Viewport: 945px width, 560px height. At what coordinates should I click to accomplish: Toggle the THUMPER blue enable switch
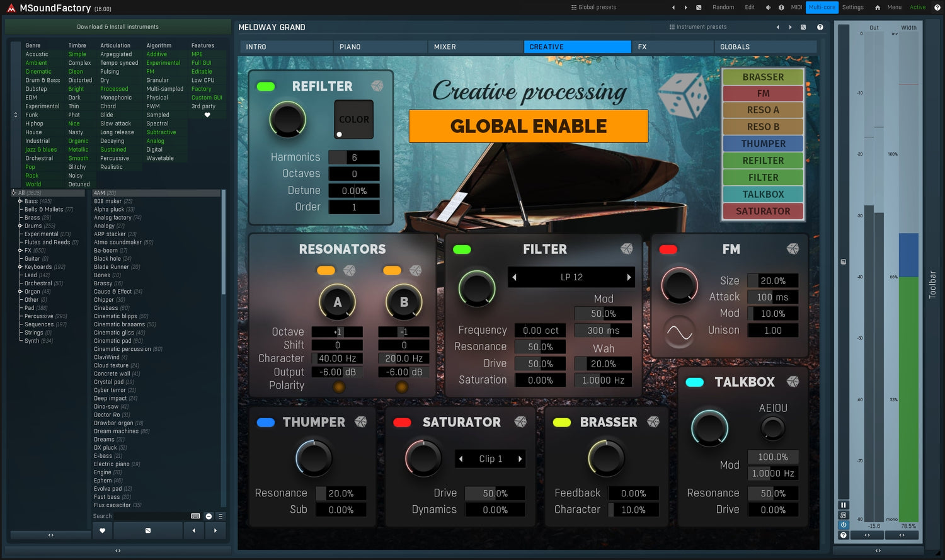pyautogui.click(x=266, y=422)
